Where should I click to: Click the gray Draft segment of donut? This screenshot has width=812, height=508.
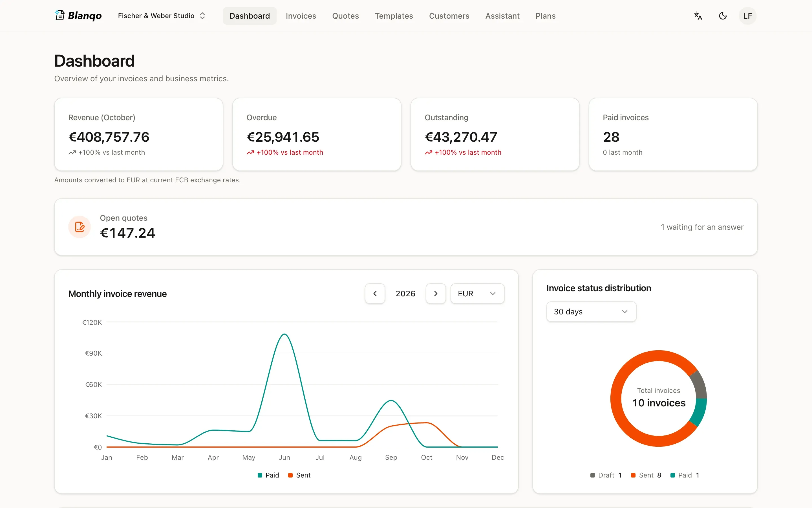699,385
